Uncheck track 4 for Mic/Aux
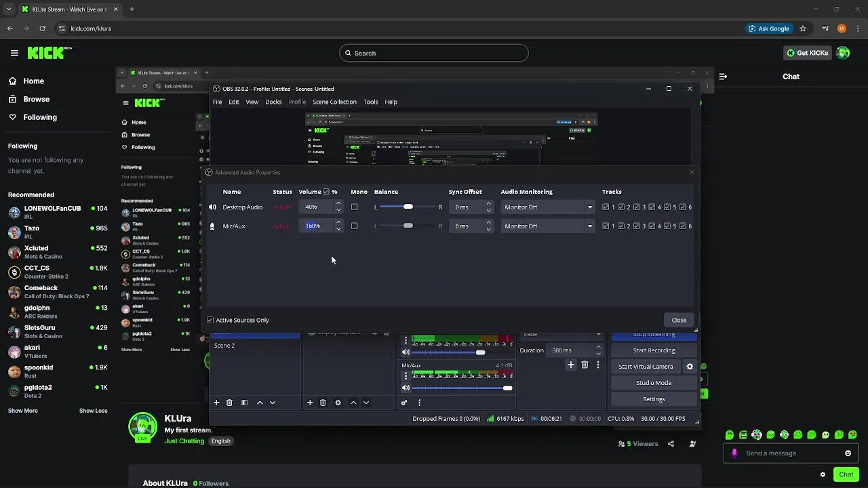 [x=652, y=226]
